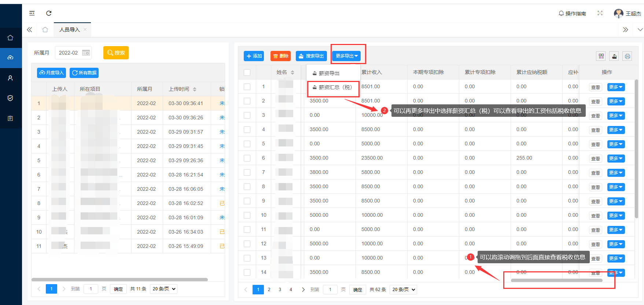The width and height of the screenshot is (644, 305).
Task: Tick the select-all checkbox in salary table header
Action: [x=247, y=72]
